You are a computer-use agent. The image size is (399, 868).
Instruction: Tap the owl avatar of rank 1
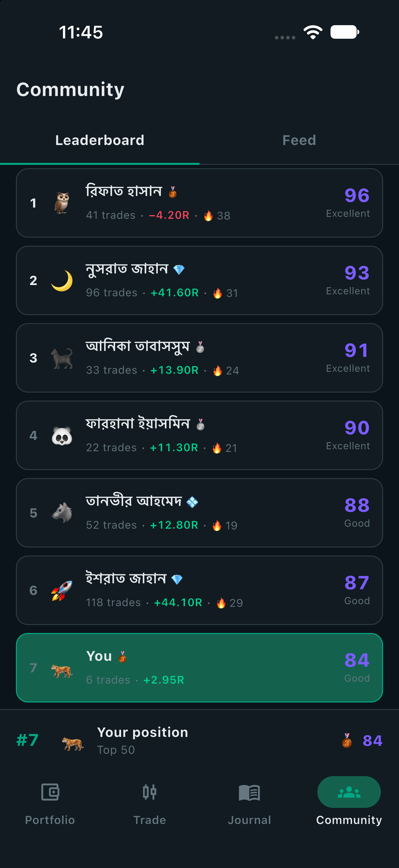(x=62, y=203)
